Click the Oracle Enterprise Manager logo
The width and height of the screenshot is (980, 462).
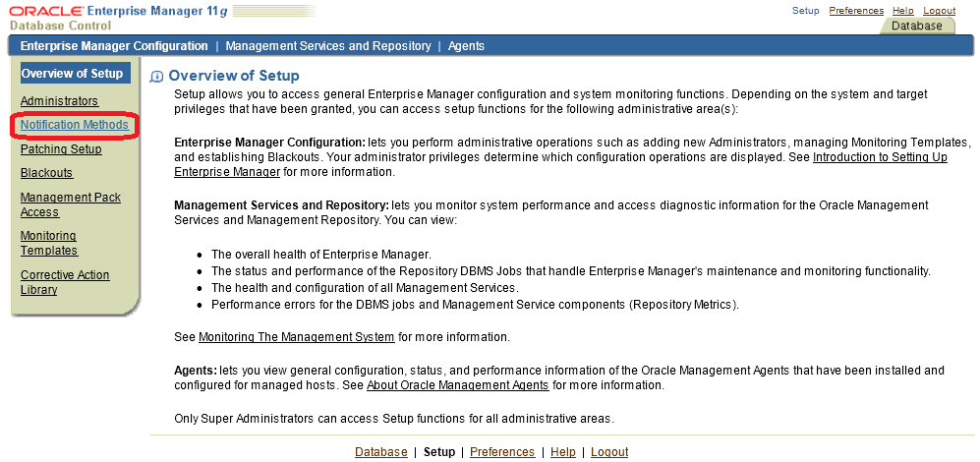(119, 11)
